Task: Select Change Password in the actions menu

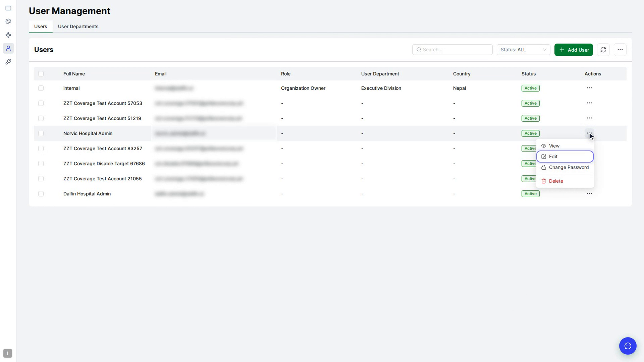Action: [565, 167]
